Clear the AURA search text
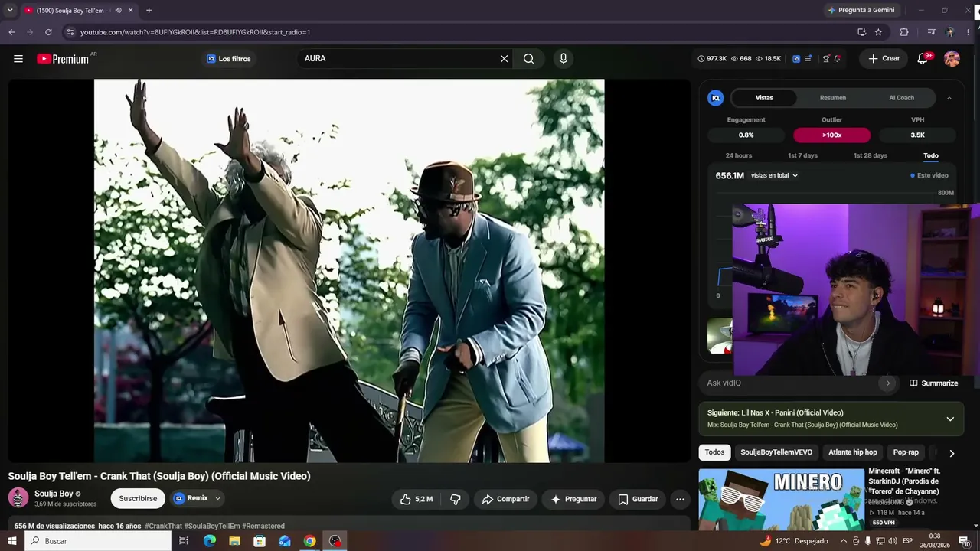980x551 pixels. (504, 59)
